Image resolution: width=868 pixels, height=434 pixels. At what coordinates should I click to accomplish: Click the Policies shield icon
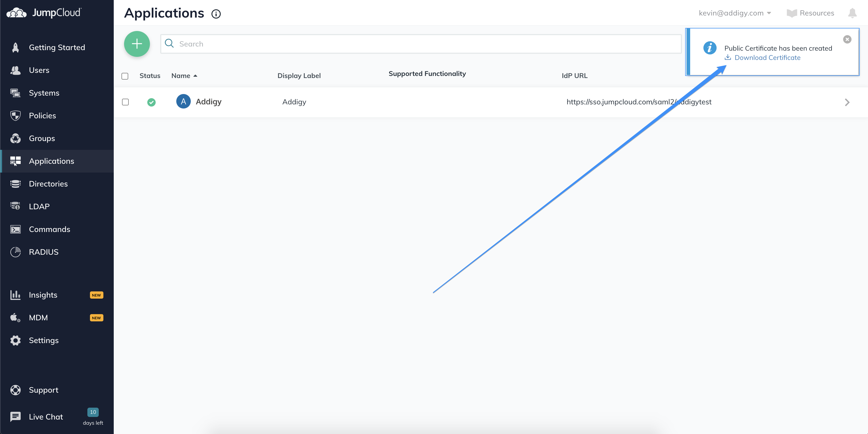pos(16,115)
